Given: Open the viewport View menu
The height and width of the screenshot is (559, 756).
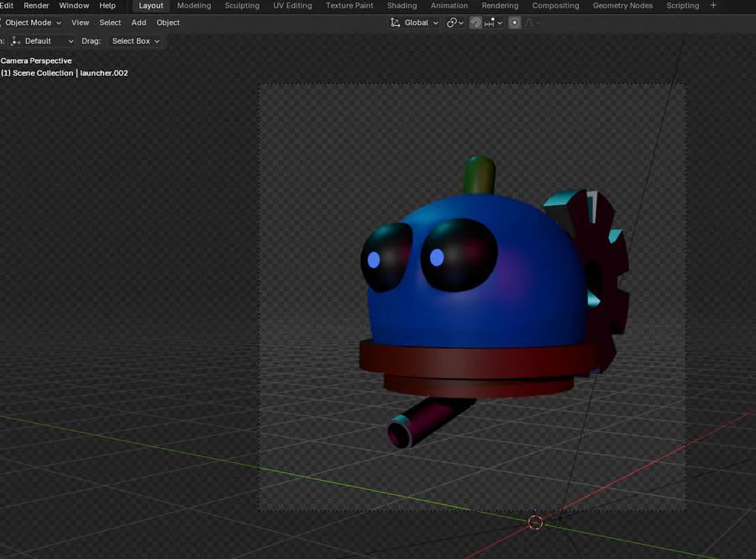Looking at the screenshot, I should 80,23.
